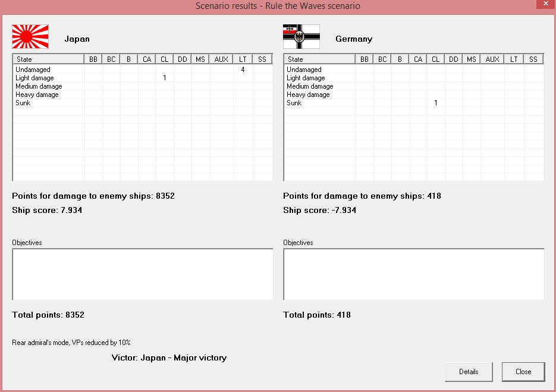This screenshot has height=392, width=556.
Task: Select the Light damage row in Japan's table
Action: 143,78
